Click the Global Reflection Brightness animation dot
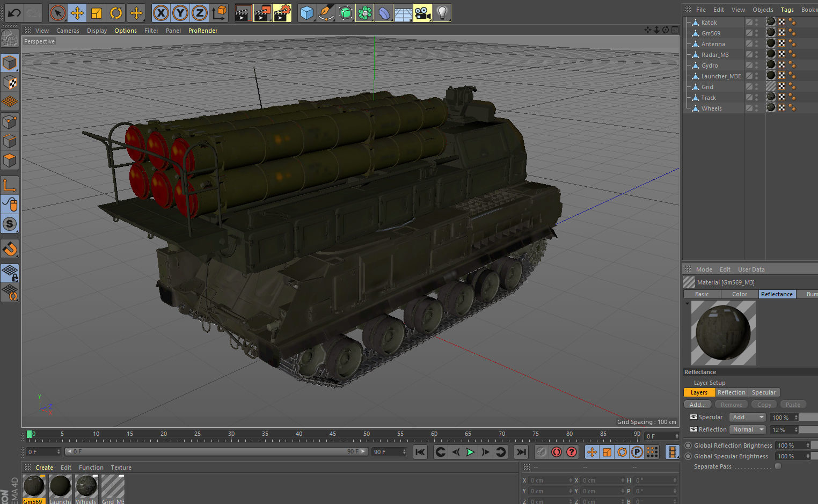The height and width of the screenshot is (504, 818). [688, 445]
